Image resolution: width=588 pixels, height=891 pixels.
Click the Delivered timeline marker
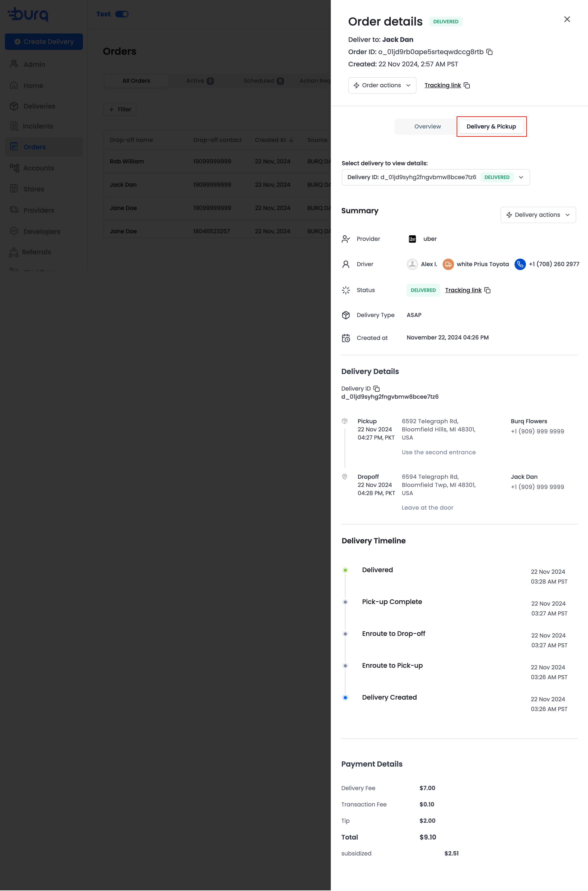tap(345, 570)
